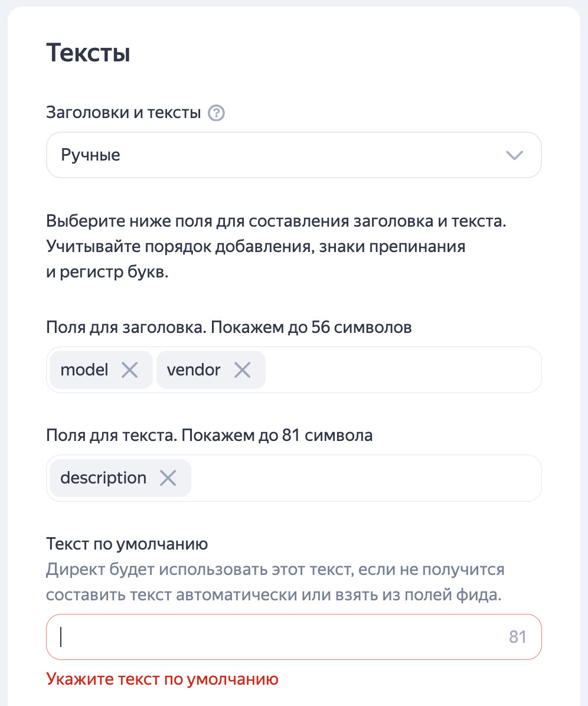The image size is (588, 706).
Task: Open help tooltip beside "Заголовки и тексты"
Action: coord(216,113)
